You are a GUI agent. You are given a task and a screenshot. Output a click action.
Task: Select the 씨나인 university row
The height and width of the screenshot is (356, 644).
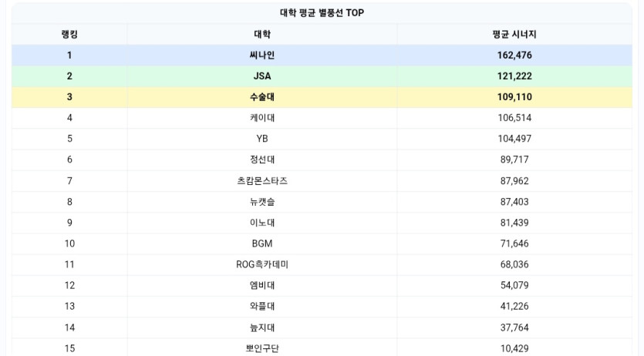262,55
